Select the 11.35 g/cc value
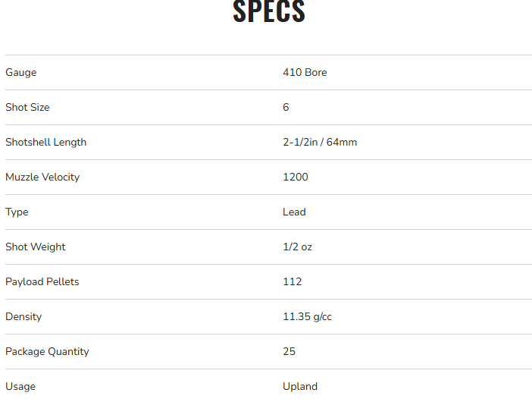This screenshot has width=532, height=402. click(307, 317)
